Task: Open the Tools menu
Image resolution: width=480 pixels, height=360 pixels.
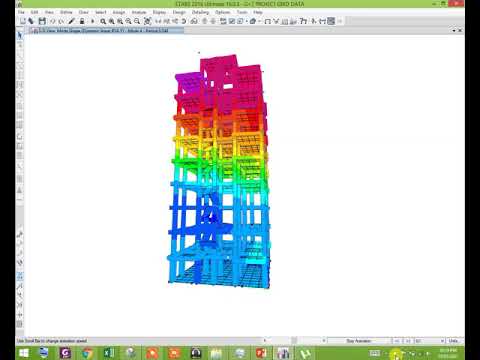Action: pos(242,12)
